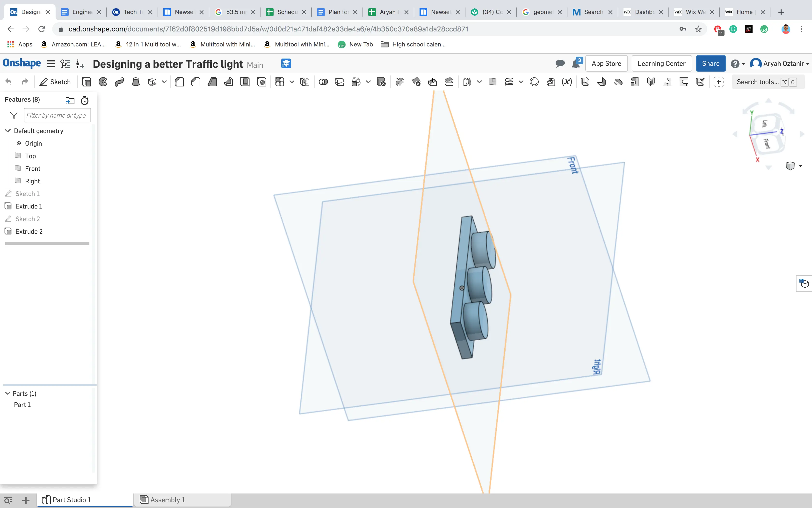Start a new Sketch

[55, 82]
